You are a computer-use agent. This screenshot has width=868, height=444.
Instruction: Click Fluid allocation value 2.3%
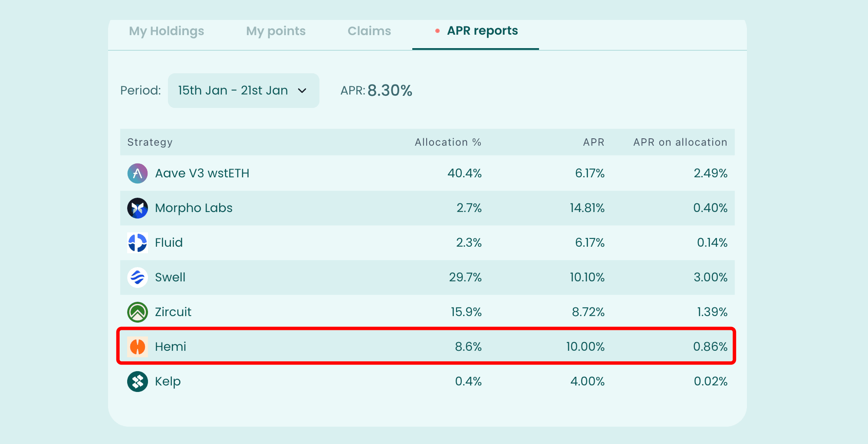(x=469, y=243)
